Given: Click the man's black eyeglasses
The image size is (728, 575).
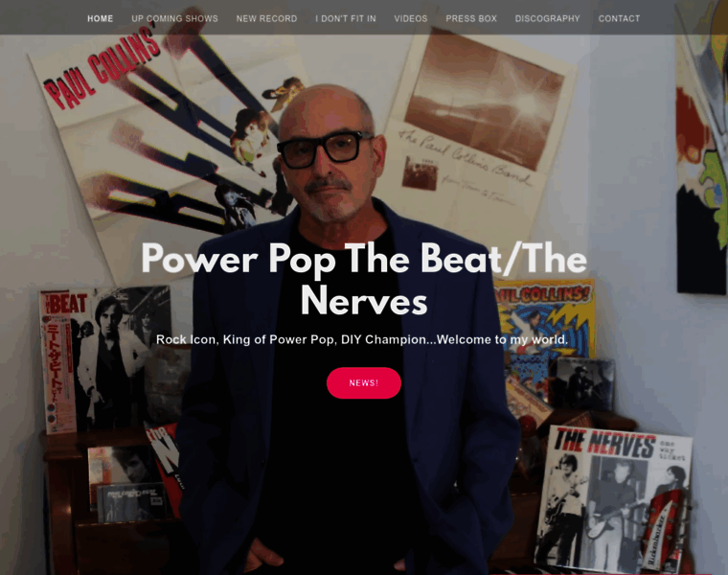Looking at the screenshot, I should point(325,149).
